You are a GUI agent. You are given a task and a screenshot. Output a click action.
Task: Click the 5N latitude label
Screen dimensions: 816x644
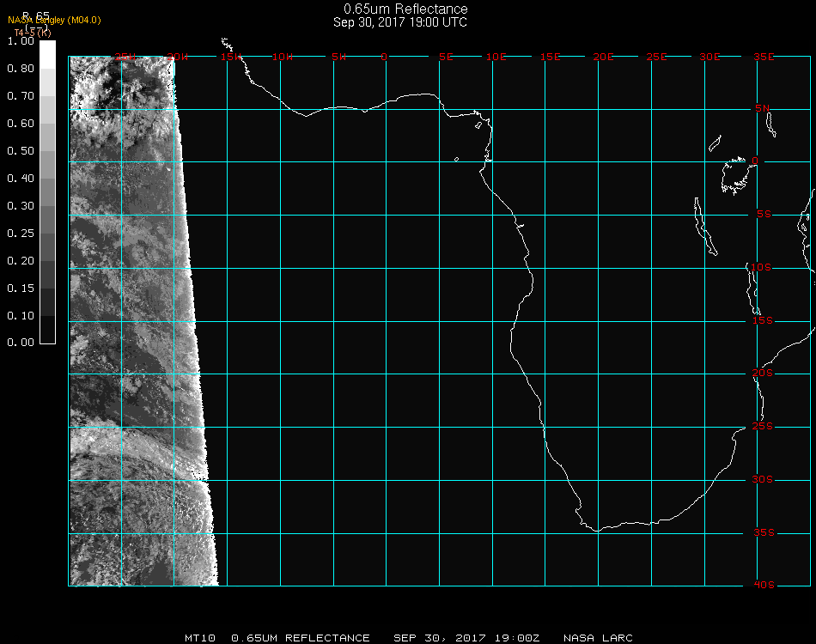[x=763, y=108]
